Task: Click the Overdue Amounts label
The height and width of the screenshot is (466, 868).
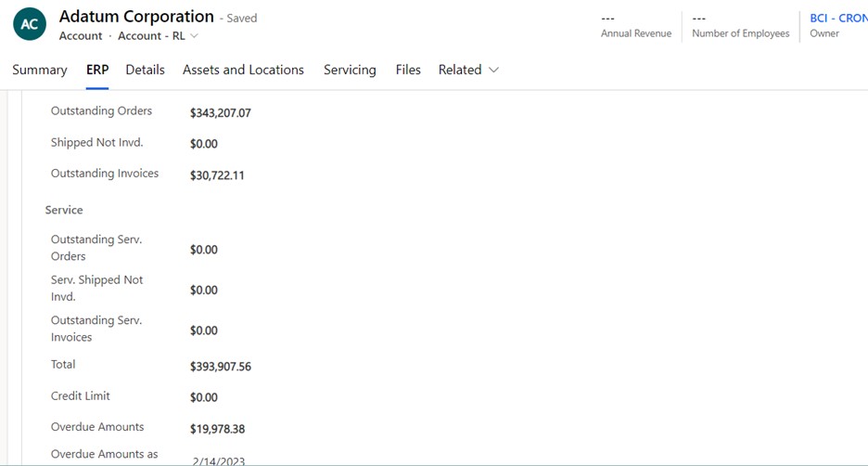Action: [97, 427]
